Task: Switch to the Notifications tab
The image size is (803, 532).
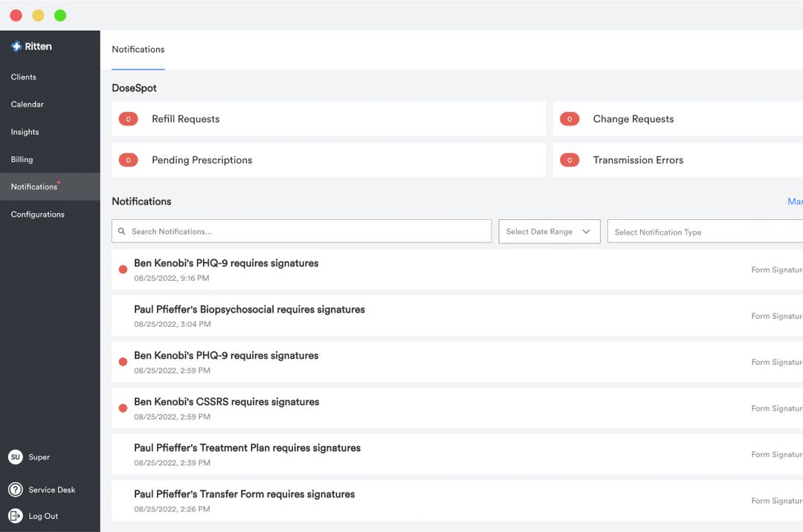Action: click(138, 49)
